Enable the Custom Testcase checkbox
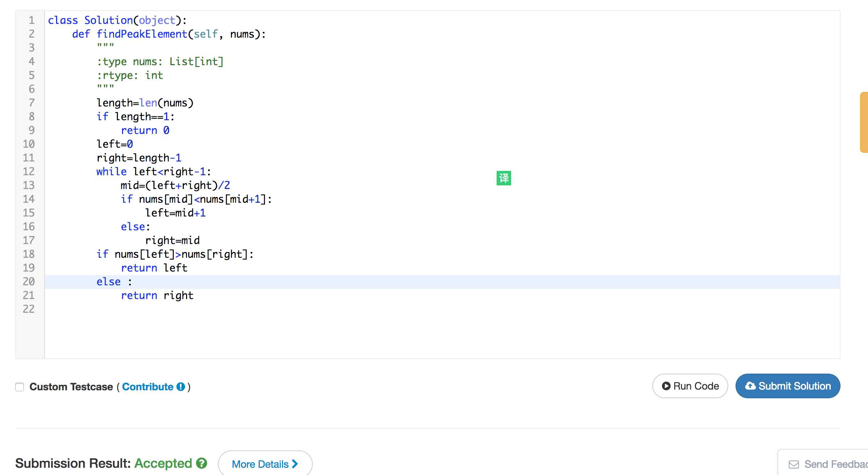This screenshot has height=475, width=868. pos(20,387)
